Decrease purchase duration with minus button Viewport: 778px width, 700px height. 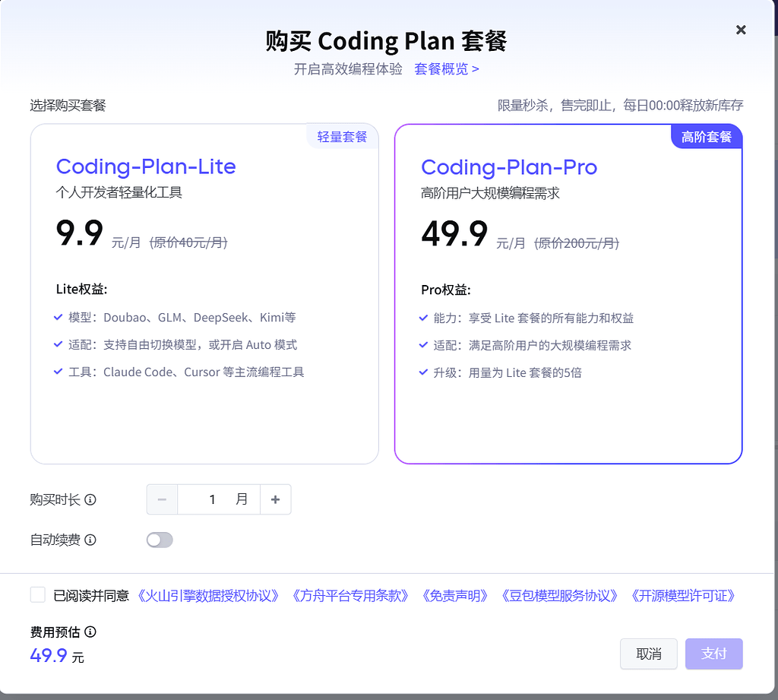tap(162, 499)
